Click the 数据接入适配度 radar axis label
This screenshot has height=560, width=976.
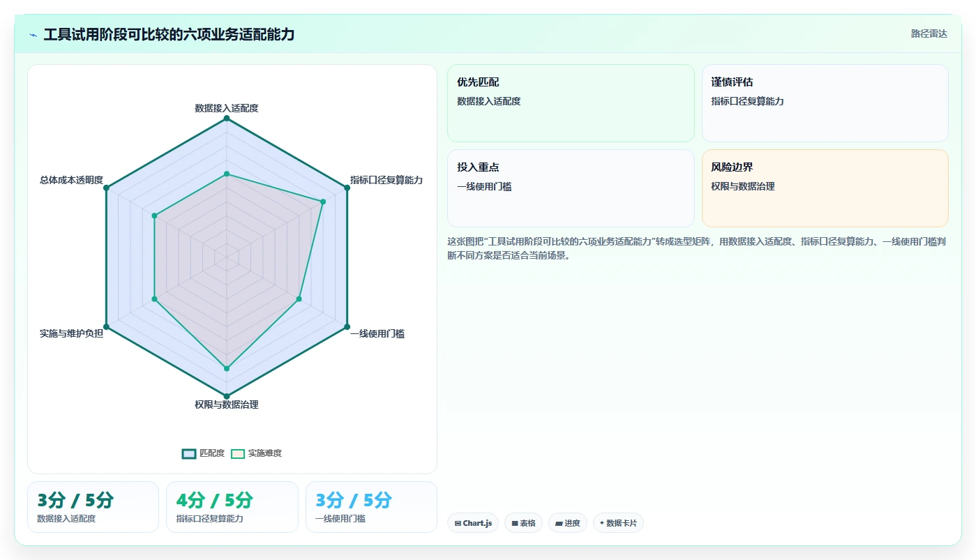tap(227, 108)
